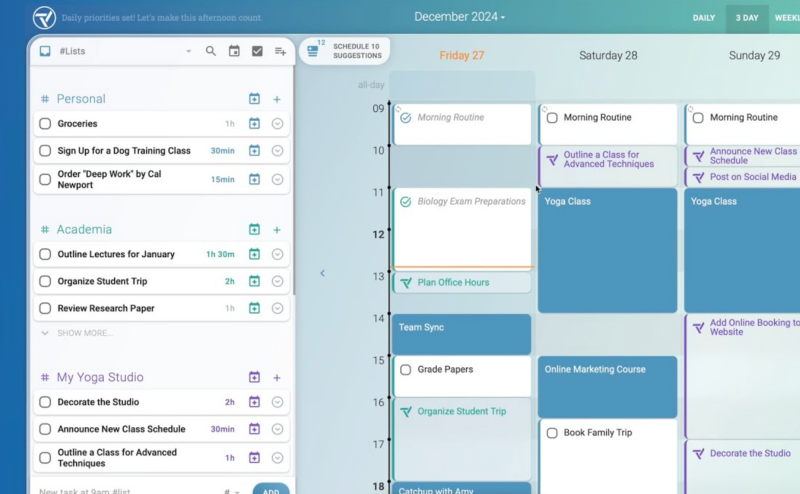The height and width of the screenshot is (494, 800).
Task: Check off the Groceries task
Action: point(45,124)
